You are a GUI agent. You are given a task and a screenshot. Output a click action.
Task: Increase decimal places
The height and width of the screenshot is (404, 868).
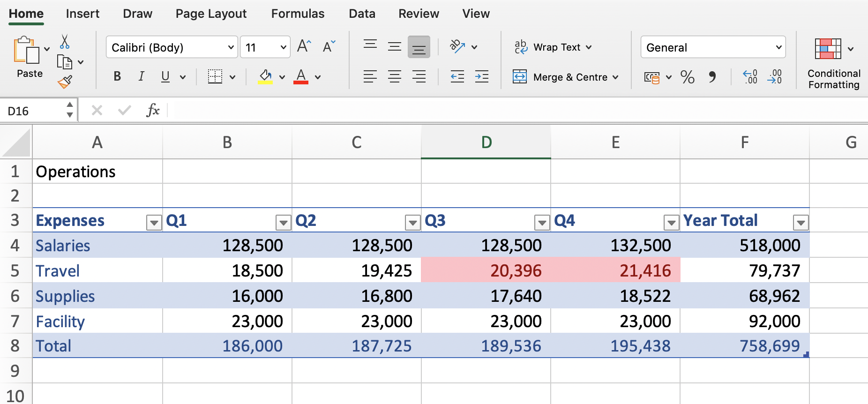pos(750,76)
